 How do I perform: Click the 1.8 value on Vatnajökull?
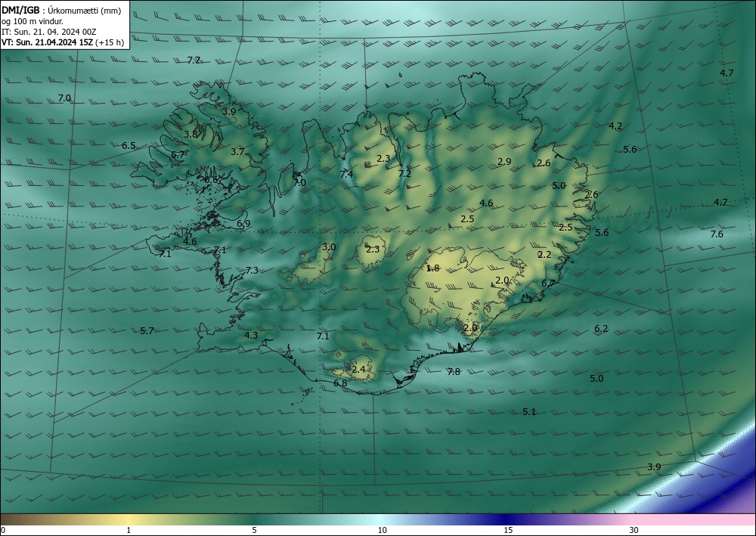[433, 268]
